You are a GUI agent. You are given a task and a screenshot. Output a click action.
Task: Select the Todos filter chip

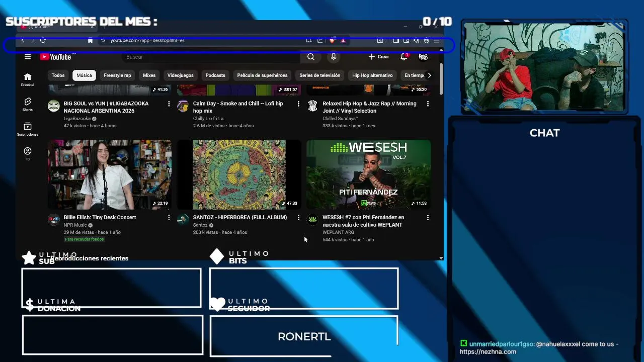(58, 75)
